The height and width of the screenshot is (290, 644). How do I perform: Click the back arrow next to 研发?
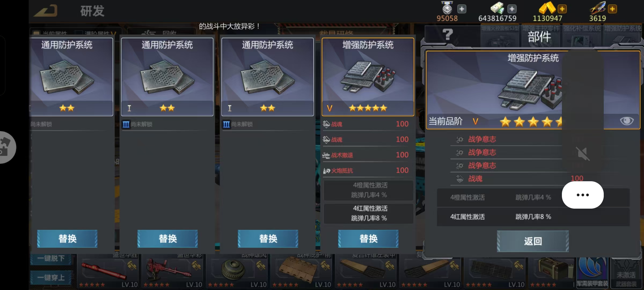click(46, 11)
